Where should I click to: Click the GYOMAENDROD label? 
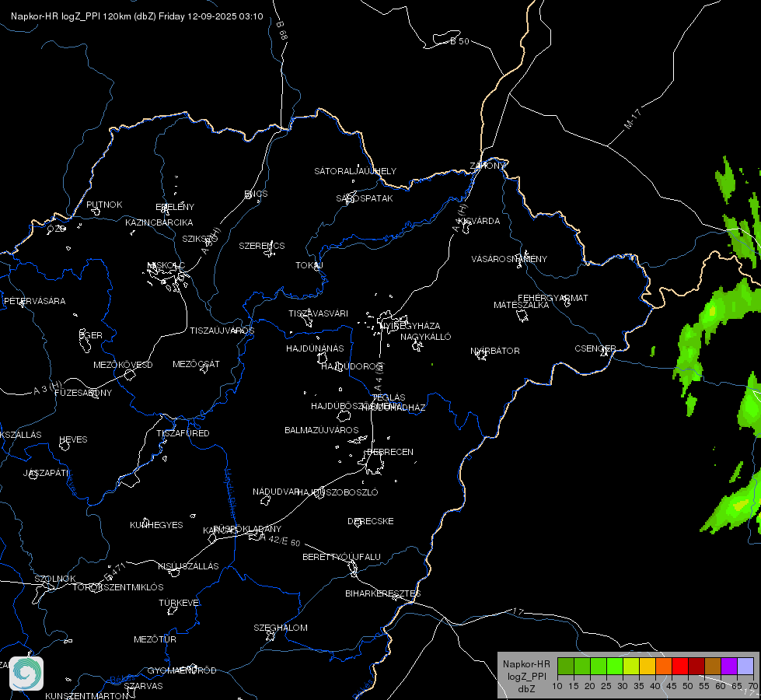click(x=182, y=670)
